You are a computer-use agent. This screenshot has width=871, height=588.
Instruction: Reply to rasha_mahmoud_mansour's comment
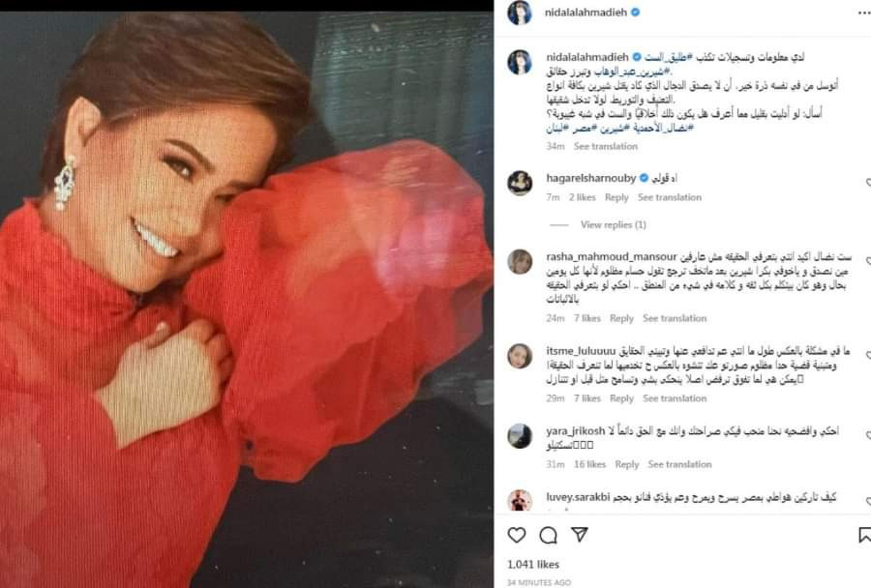(621, 318)
